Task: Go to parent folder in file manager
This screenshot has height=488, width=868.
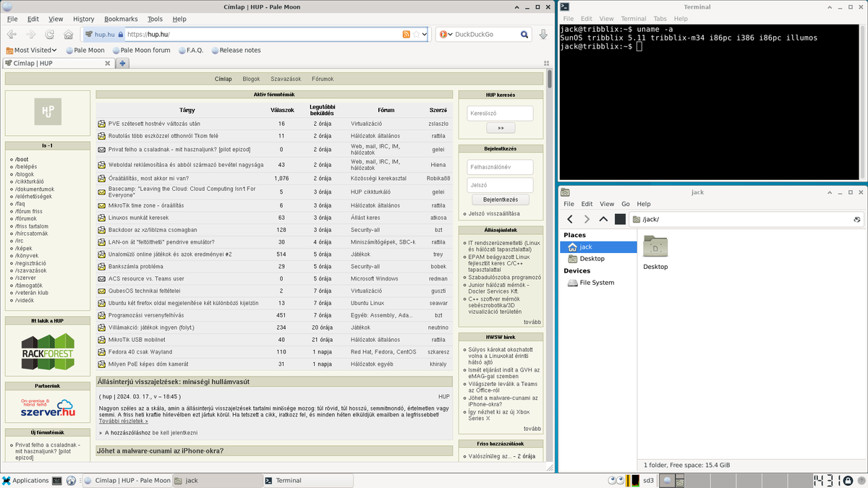Action: tap(603, 219)
